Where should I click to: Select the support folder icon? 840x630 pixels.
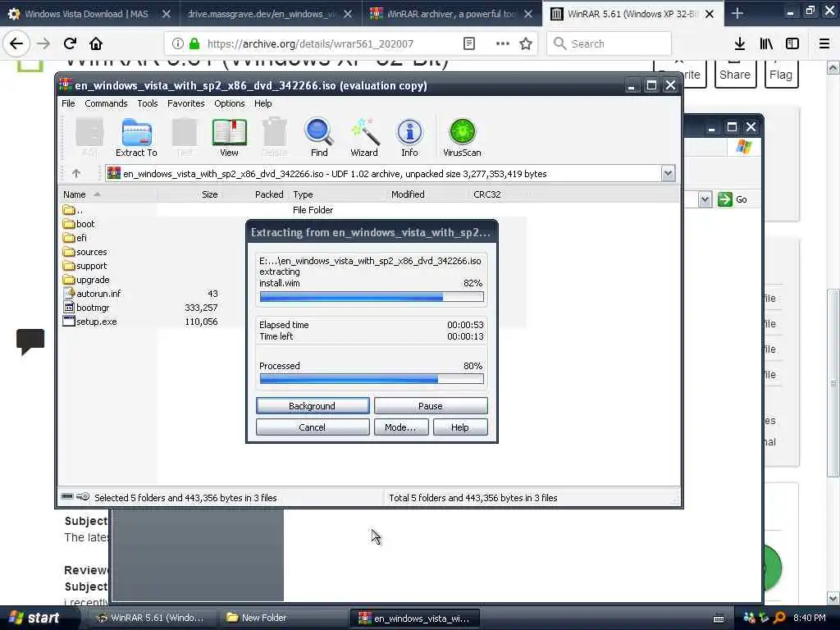[x=69, y=266]
